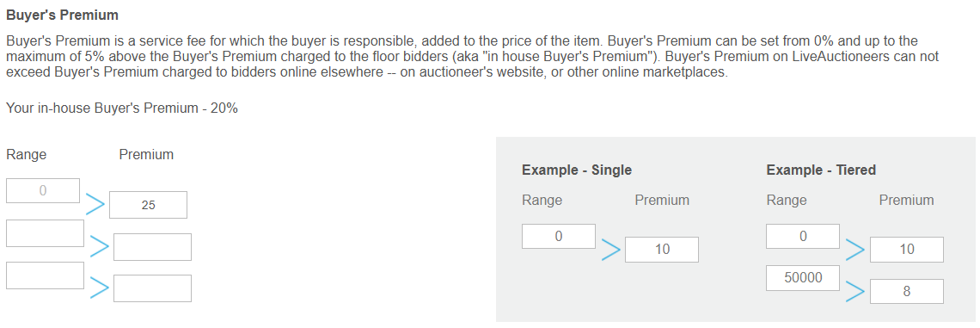The width and height of the screenshot is (980, 328).
Task: Focus the second empty Range input box
Action: pyautogui.click(x=45, y=232)
